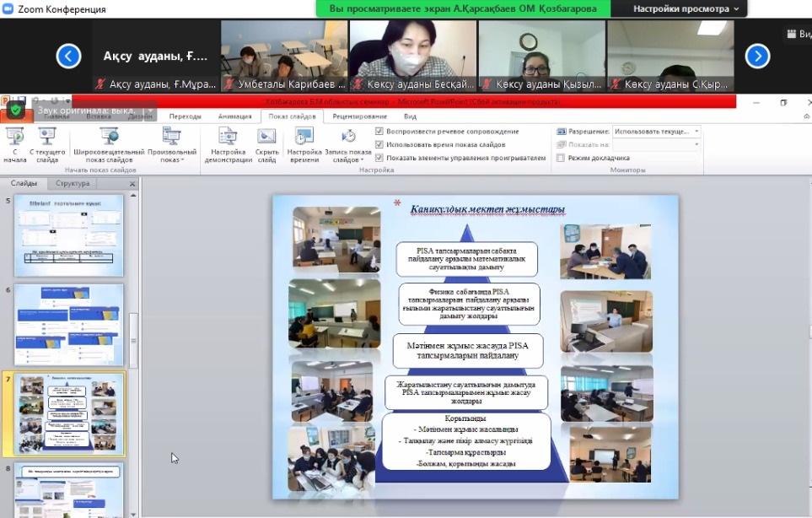Click Жаратылыстану сауаттылығын дамытуда text box

click(466, 392)
